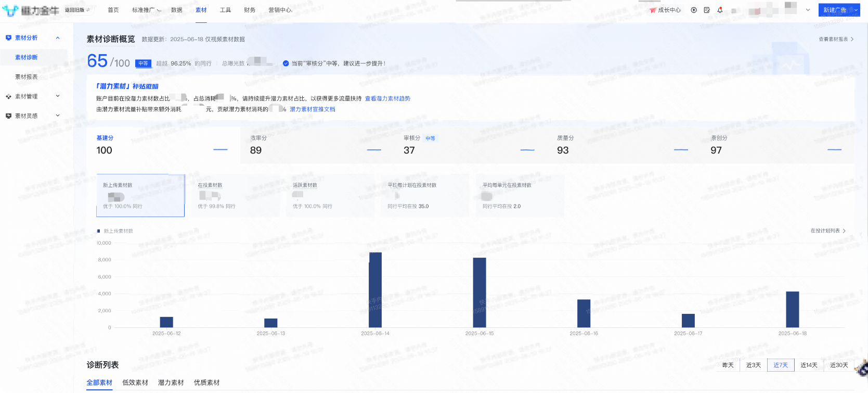Switch to the 低效素材 tab
The image size is (868, 393).
(135, 383)
